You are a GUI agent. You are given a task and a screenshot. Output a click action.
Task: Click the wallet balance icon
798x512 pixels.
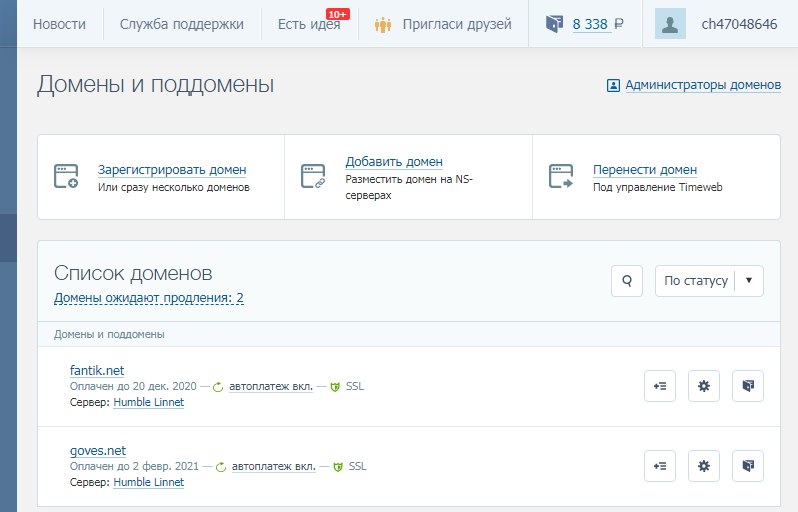(x=554, y=23)
